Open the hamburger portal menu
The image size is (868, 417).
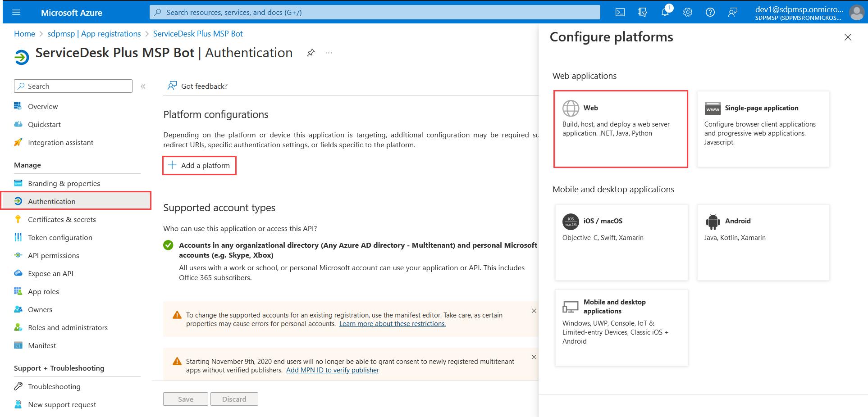(17, 12)
